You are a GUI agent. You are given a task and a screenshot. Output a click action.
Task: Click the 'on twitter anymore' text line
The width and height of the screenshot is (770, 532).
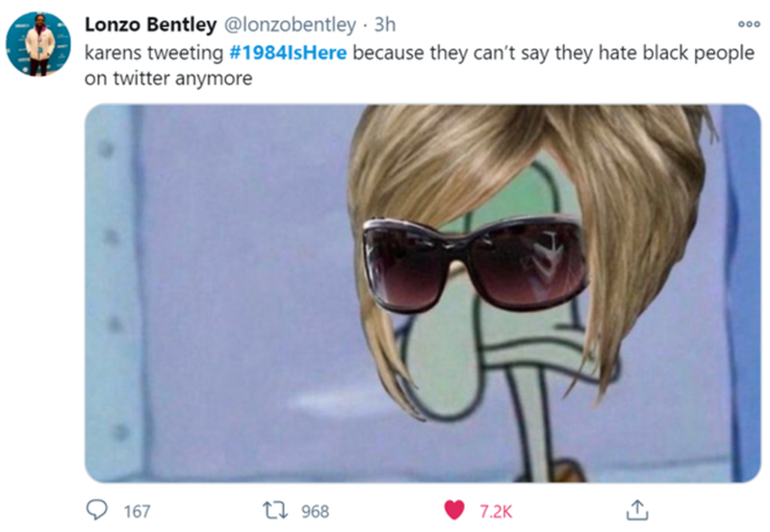coord(168,79)
